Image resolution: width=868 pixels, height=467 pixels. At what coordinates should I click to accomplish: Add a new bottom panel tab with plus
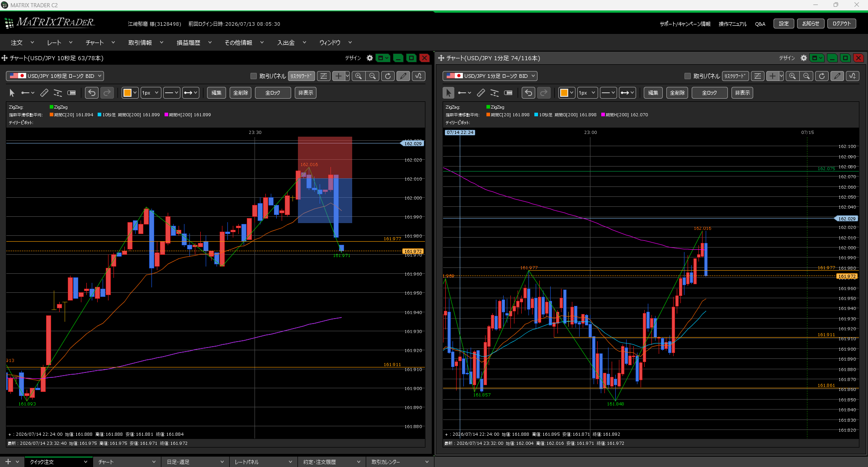(8, 462)
